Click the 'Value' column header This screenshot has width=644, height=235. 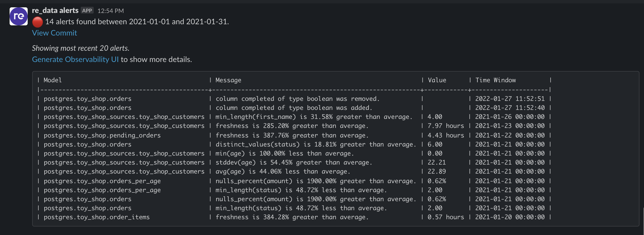coord(437,80)
